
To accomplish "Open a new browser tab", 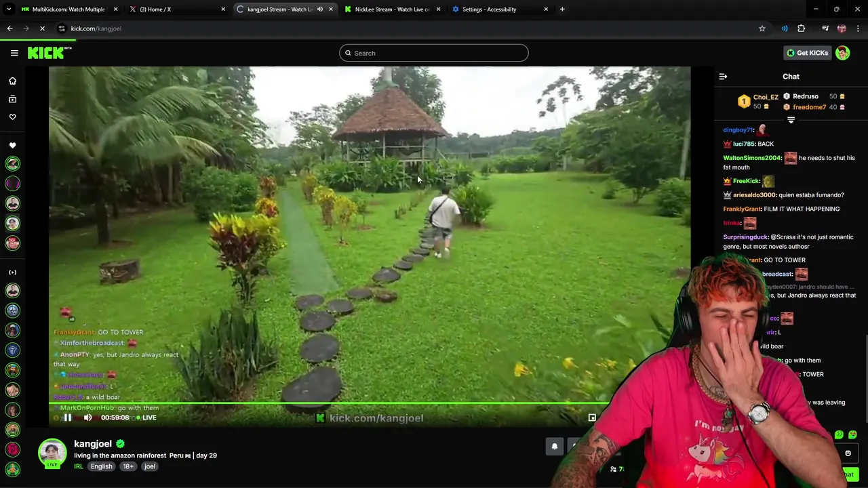I will click(x=562, y=9).
